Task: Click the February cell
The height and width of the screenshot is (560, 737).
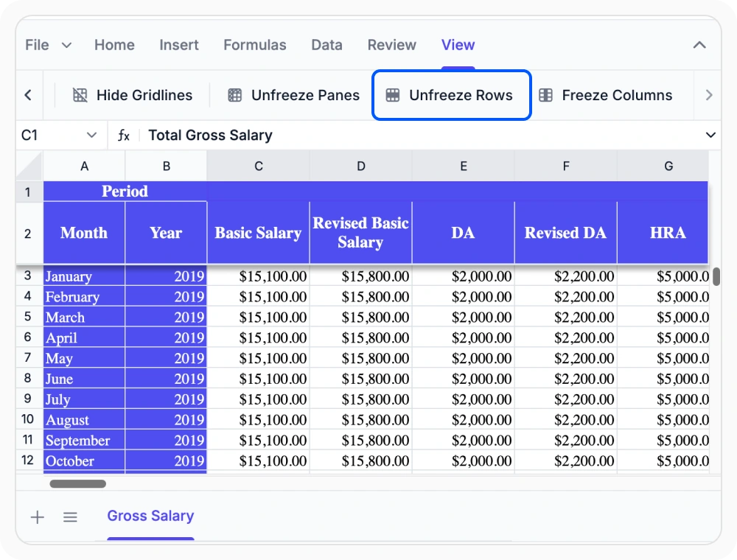Action: pyautogui.click(x=84, y=296)
